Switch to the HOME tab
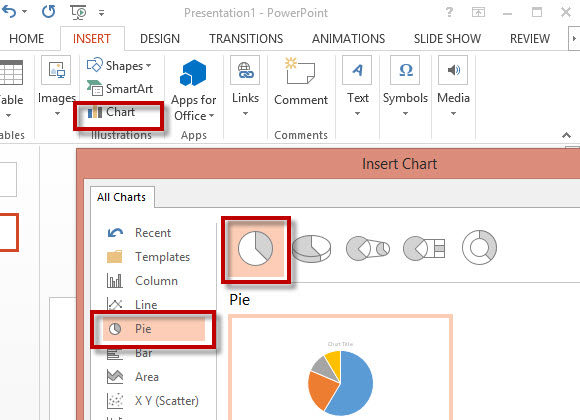Screen dimensions: 580x420 [27, 38]
